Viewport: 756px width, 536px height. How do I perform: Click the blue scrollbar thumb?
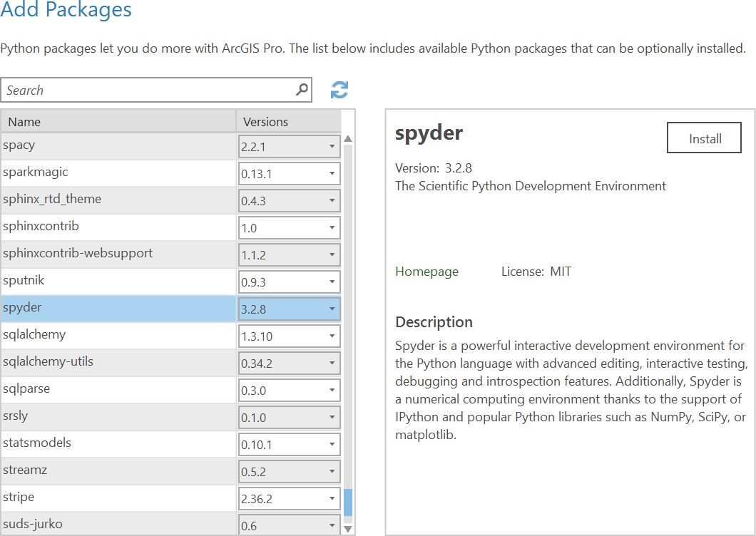(x=348, y=503)
